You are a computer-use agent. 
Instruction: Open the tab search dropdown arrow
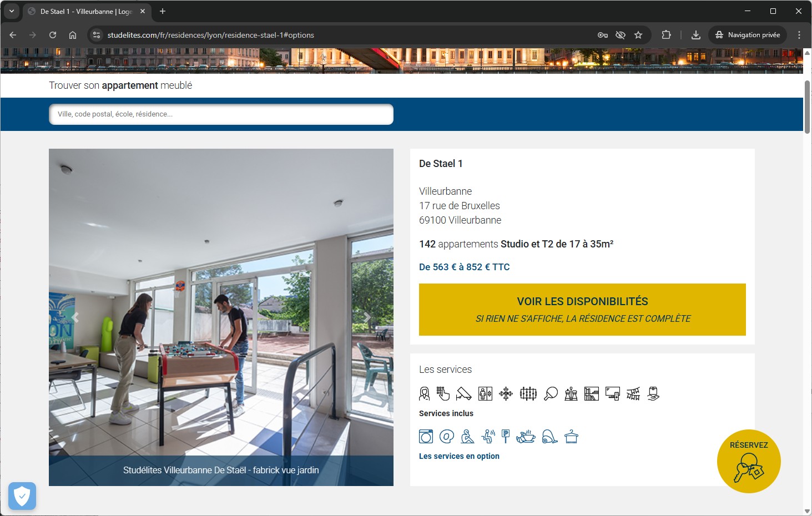click(x=12, y=11)
